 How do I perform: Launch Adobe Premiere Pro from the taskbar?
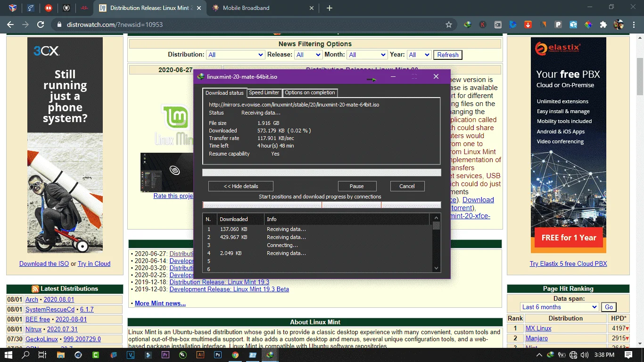(x=165, y=355)
